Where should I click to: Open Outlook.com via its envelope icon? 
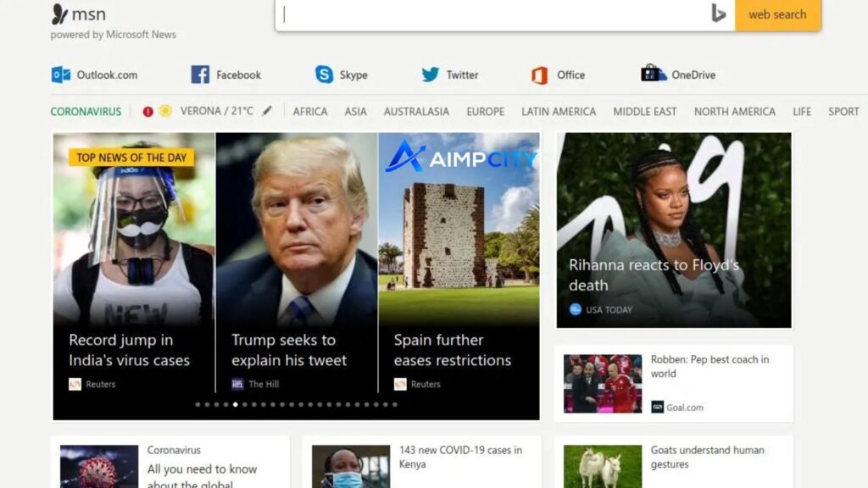(x=61, y=75)
